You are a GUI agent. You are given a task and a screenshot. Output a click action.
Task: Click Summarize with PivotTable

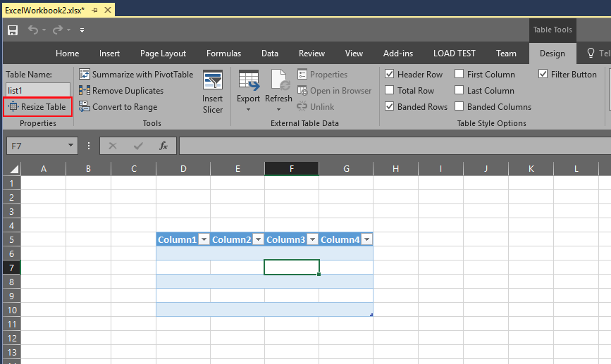[x=135, y=75]
